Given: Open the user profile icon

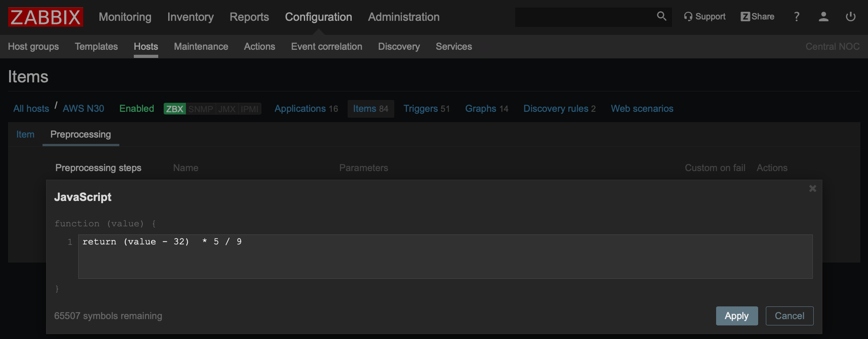Looking at the screenshot, I should pos(824,17).
